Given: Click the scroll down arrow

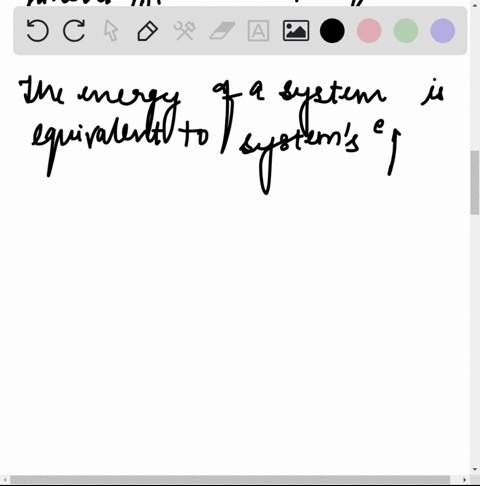Looking at the screenshot, I should [x=475, y=470].
